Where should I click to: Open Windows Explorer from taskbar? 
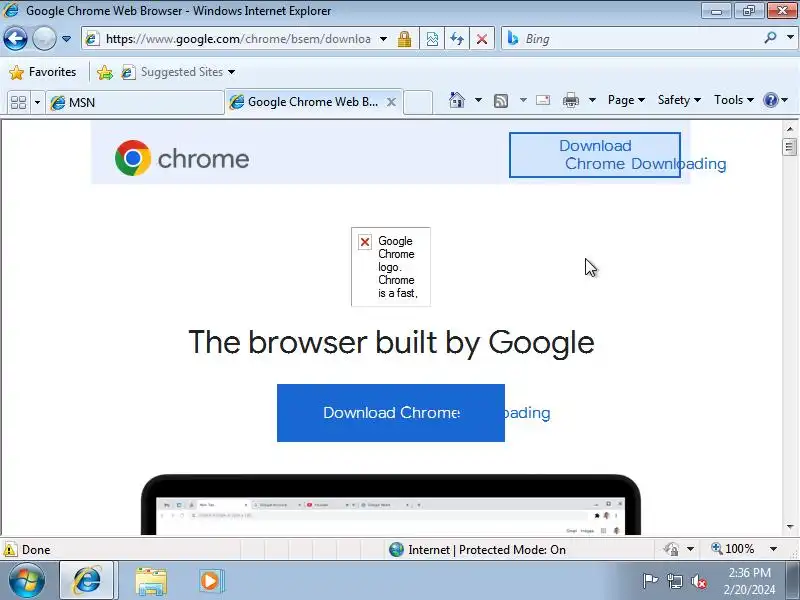[151, 581]
